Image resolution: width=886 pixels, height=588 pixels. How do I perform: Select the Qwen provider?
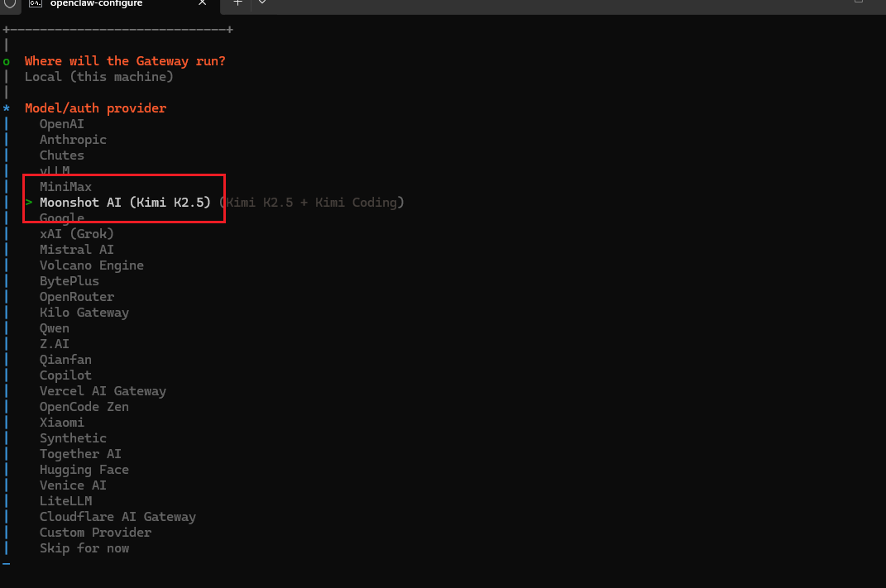55,328
